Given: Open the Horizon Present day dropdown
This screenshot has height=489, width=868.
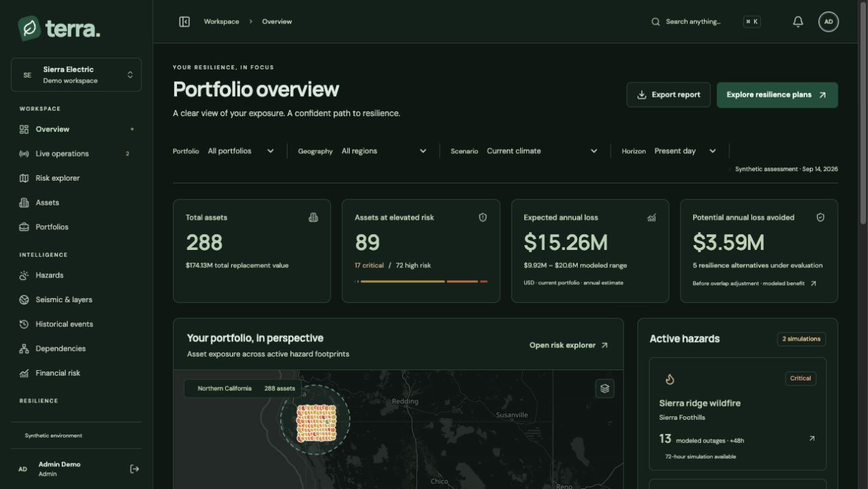Looking at the screenshot, I should point(685,151).
